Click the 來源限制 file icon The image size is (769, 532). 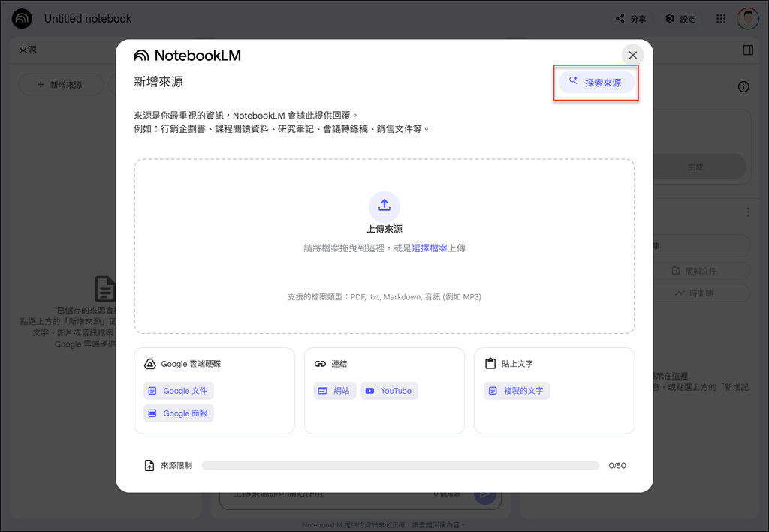tap(149, 466)
